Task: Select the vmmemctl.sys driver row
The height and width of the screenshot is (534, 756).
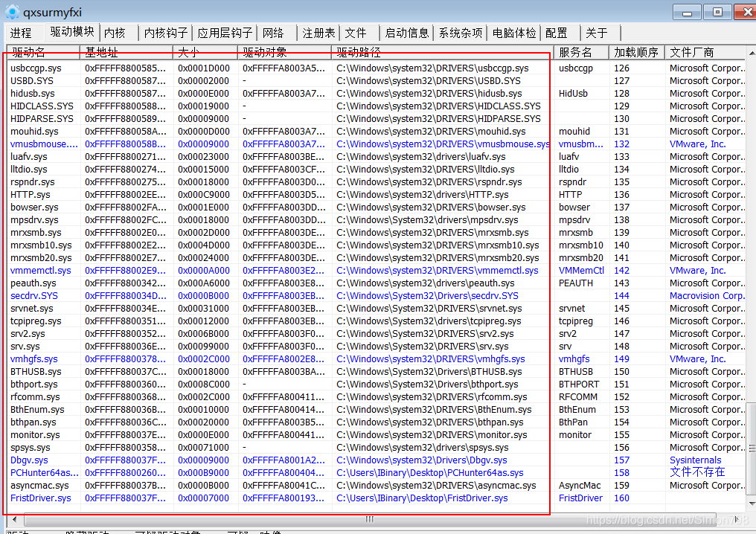Action: [x=377, y=271]
